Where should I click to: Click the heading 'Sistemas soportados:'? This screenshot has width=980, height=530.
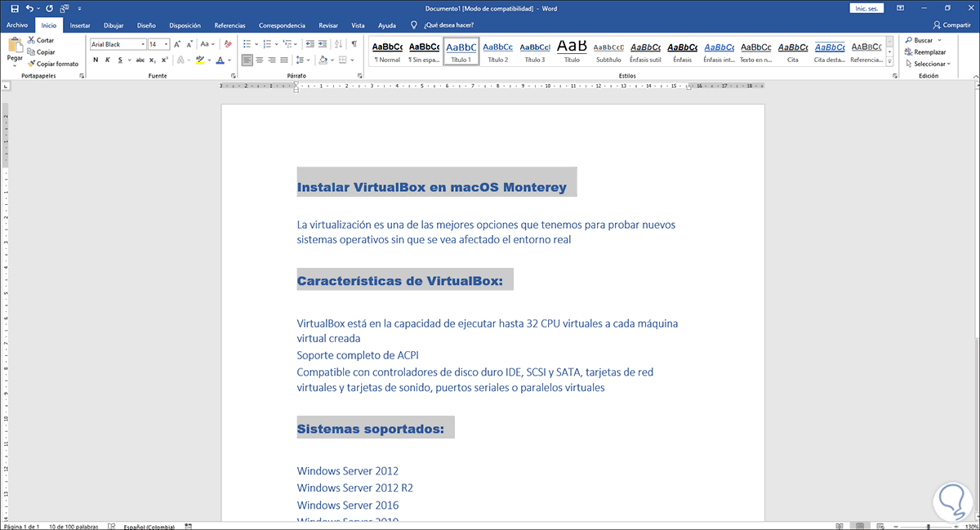pos(371,428)
